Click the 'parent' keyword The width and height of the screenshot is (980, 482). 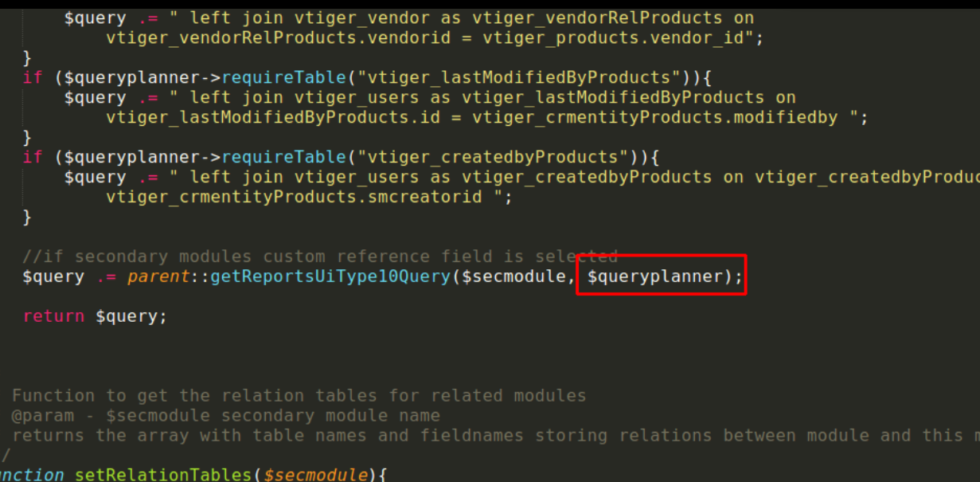click(158, 276)
